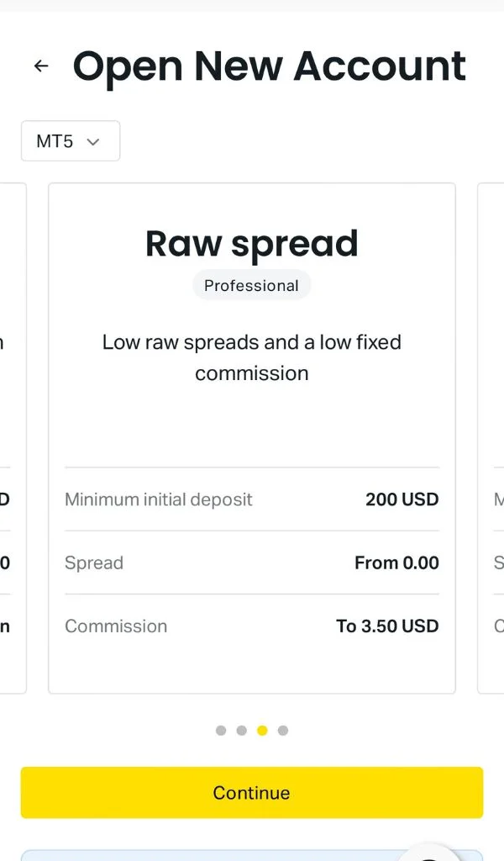
Task: Show the previous account card on left edge
Action: point(12,437)
